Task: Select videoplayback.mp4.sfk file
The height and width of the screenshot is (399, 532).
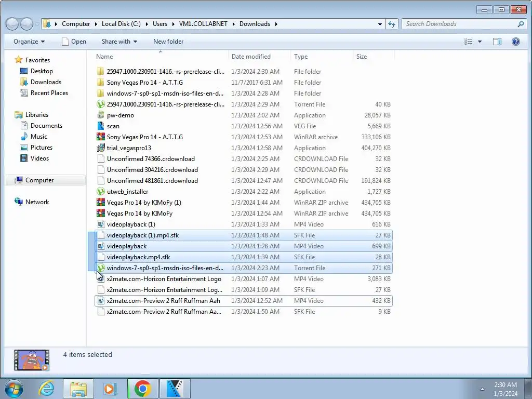Action: (x=244, y=257)
